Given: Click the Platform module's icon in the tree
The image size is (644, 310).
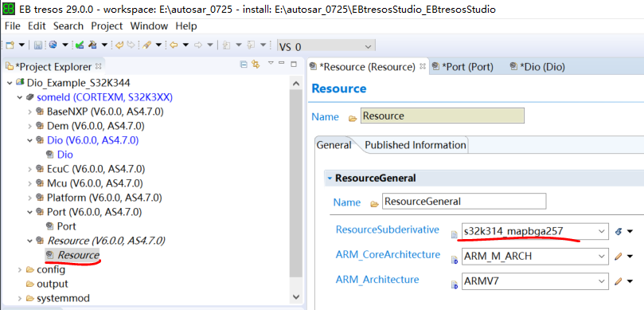Looking at the screenshot, I should [40, 198].
